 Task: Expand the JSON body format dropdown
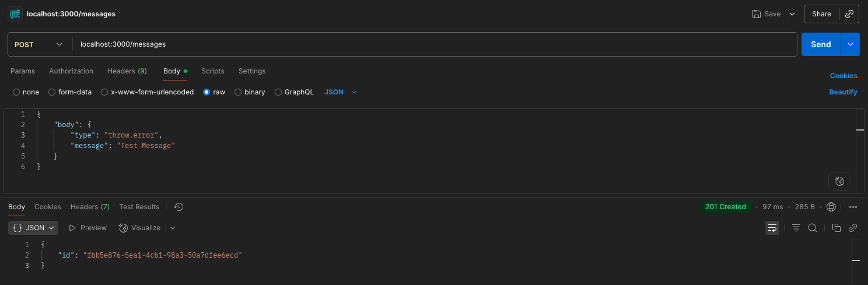[x=340, y=92]
